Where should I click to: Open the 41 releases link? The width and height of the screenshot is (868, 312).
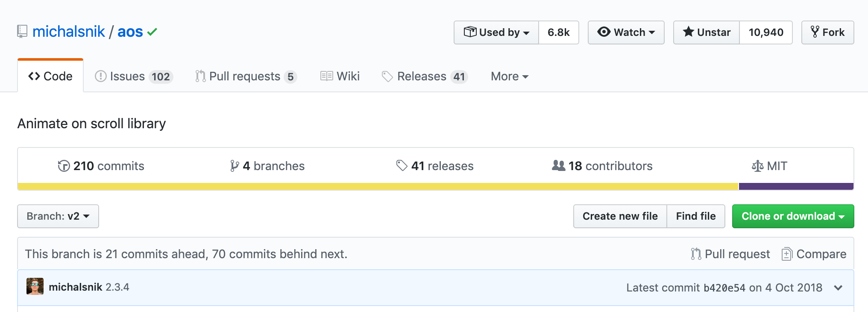(x=435, y=166)
